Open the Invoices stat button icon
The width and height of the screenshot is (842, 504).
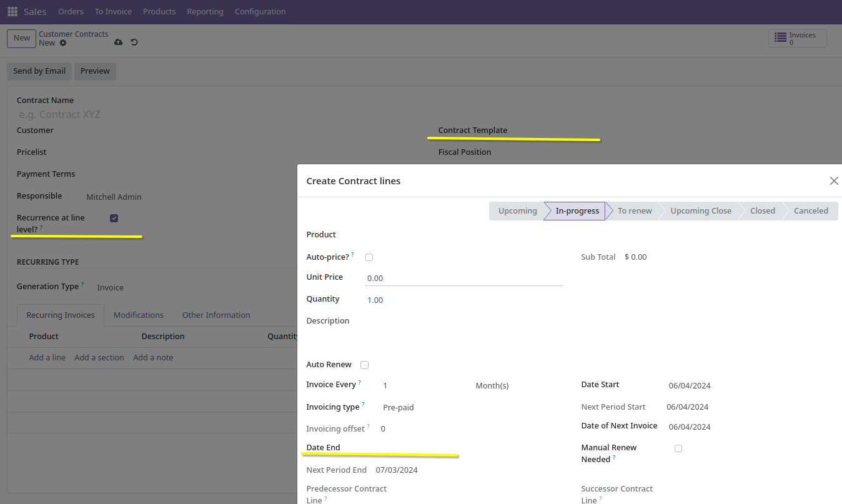click(780, 38)
